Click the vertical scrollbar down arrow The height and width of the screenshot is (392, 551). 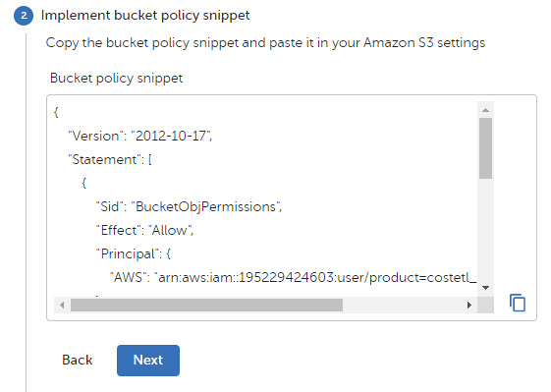pos(485,288)
